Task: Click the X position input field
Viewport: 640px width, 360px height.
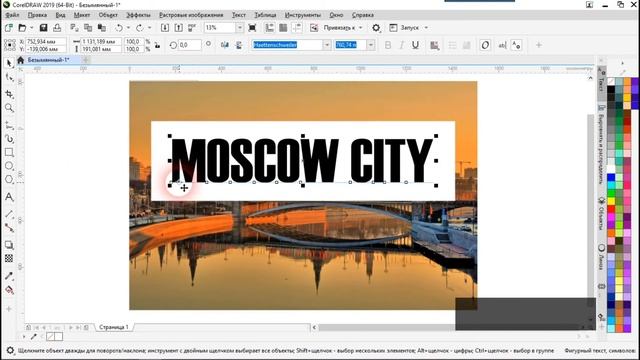Action: click(x=45, y=42)
